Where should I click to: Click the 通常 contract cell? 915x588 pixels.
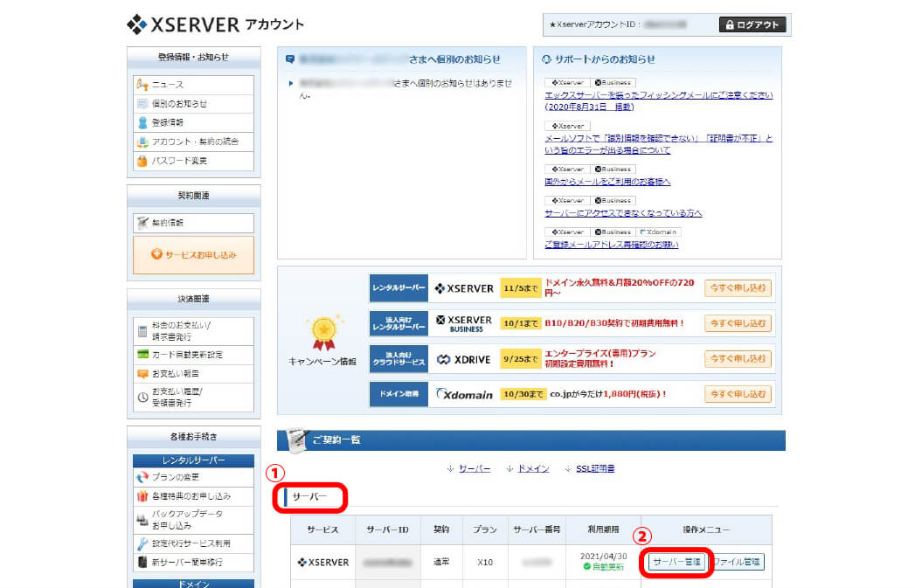pos(441,562)
